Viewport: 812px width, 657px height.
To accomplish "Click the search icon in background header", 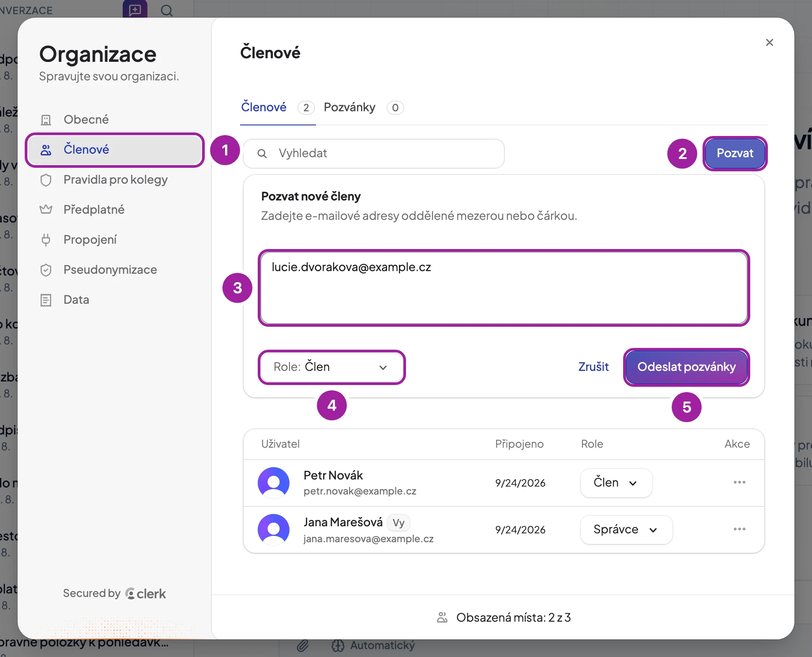I will pyautogui.click(x=167, y=10).
